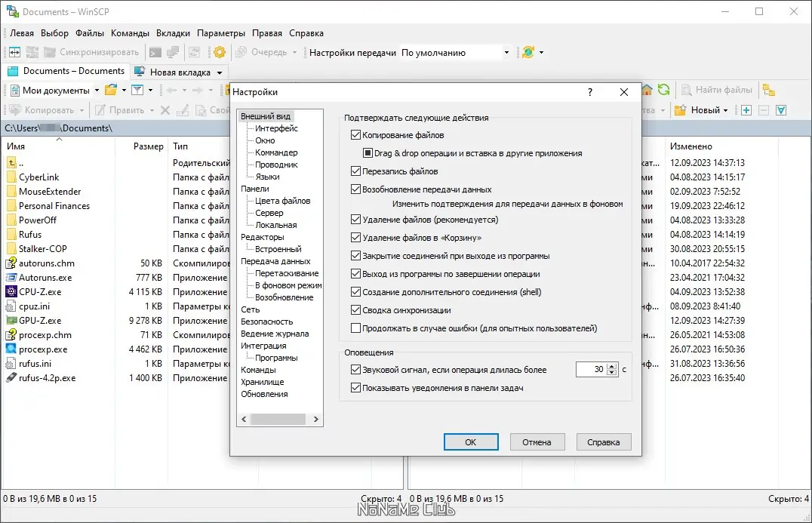Click the parent directory up icon in list

click(11, 162)
